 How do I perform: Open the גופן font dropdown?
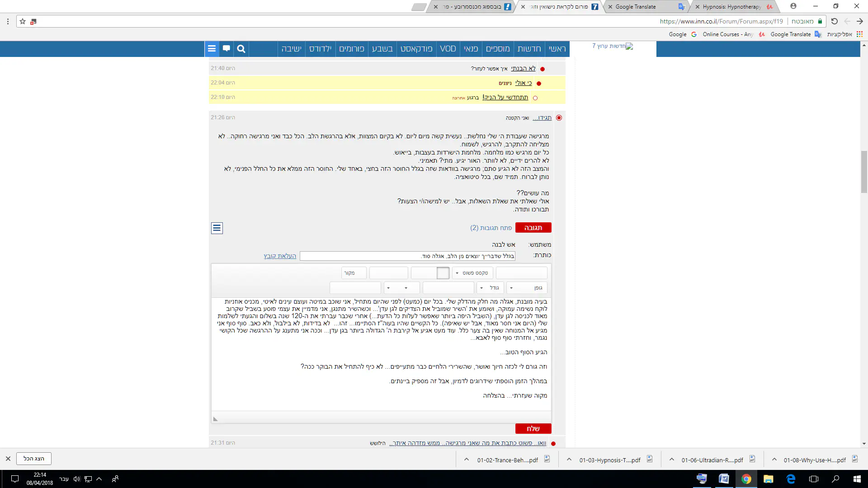527,288
